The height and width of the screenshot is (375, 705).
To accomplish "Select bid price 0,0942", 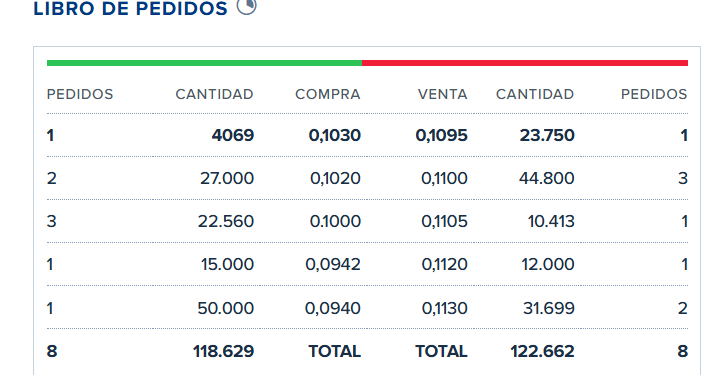I will coord(333,264).
